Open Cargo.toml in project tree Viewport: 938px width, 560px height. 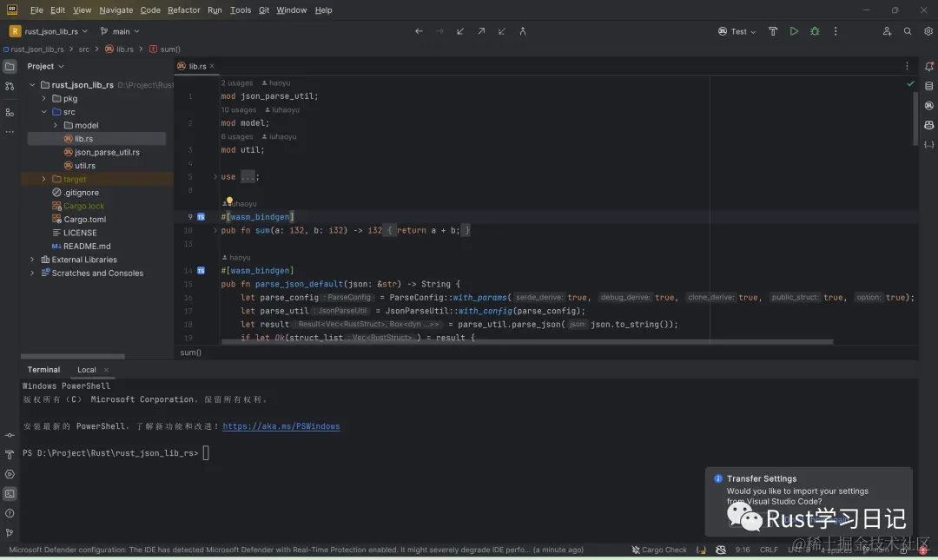tap(85, 220)
